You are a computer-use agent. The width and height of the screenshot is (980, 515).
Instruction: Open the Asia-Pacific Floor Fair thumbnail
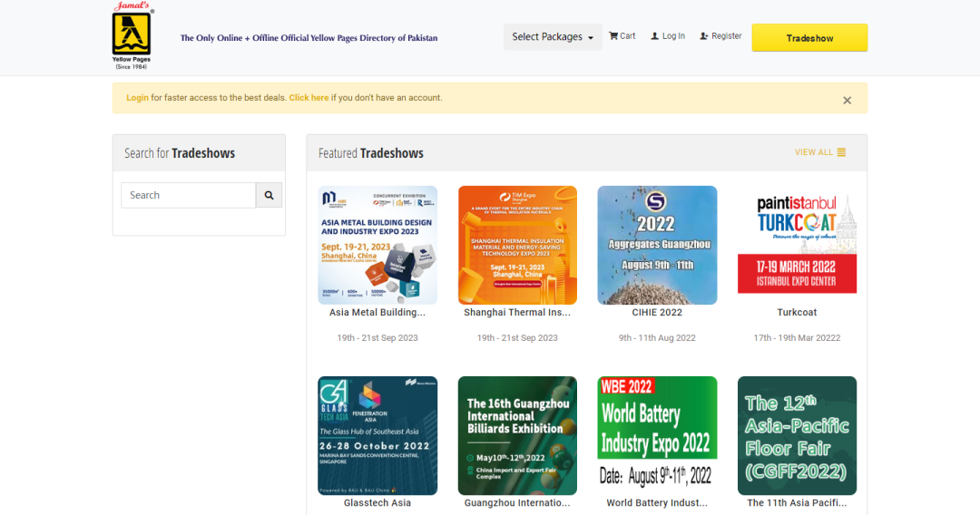(x=797, y=436)
